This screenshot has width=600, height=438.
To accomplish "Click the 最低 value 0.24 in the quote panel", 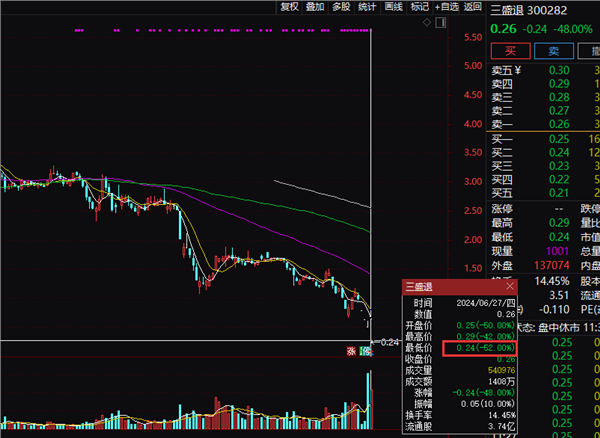I will tap(559, 237).
